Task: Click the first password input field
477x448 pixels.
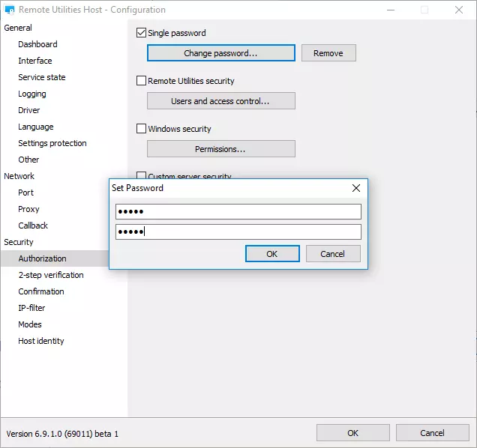Action: (238, 212)
